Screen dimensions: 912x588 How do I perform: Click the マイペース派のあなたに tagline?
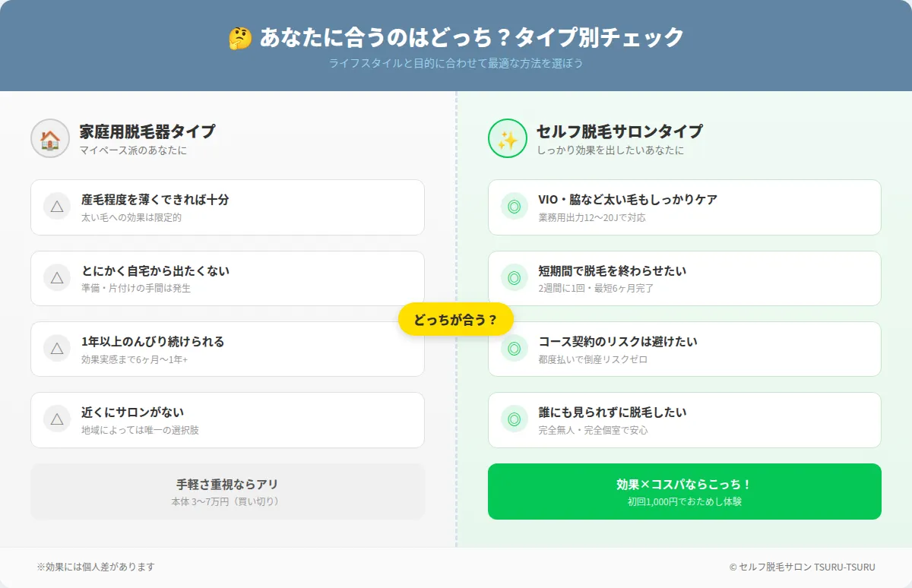pos(133,150)
